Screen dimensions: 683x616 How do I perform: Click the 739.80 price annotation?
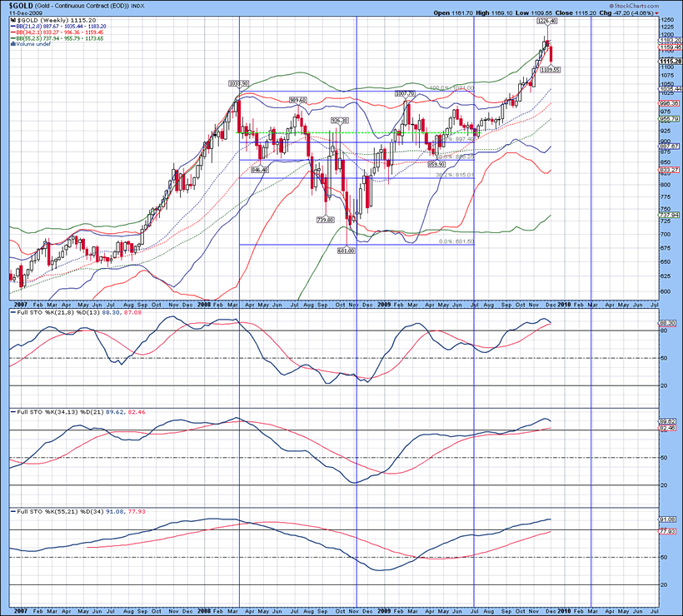[326, 220]
